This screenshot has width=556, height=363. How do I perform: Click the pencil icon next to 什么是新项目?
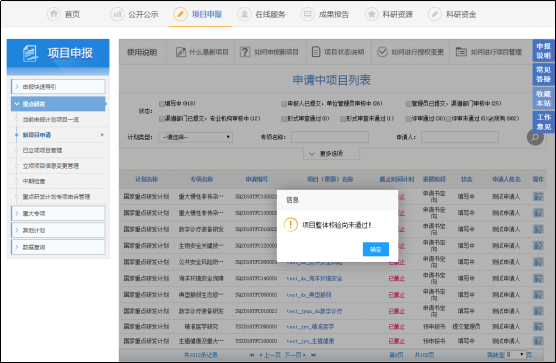pyautogui.click(x=181, y=52)
